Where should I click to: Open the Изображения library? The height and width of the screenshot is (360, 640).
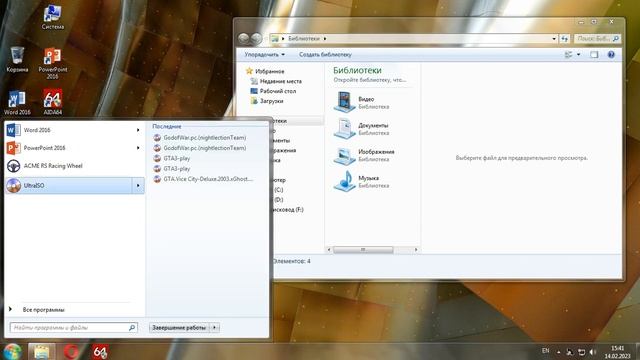pos(364,155)
